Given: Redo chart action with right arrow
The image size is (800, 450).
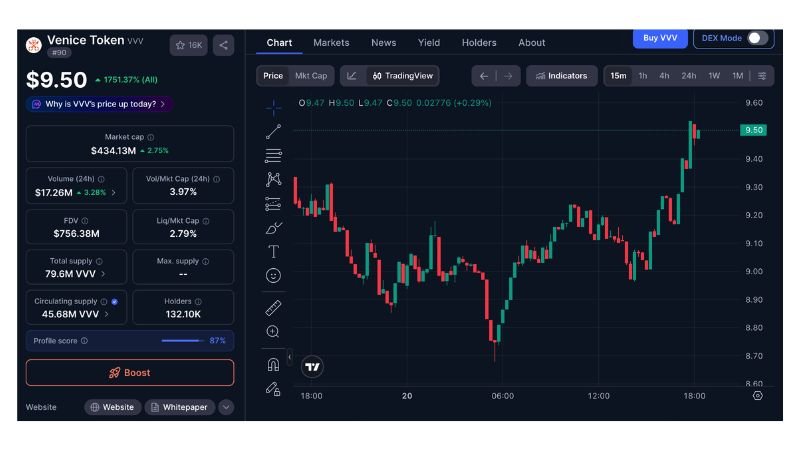Looking at the screenshot, I should coord(508,76).
